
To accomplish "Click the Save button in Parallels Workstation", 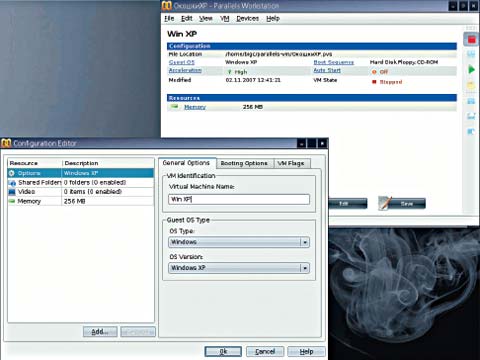I will (x=407, y=203).
